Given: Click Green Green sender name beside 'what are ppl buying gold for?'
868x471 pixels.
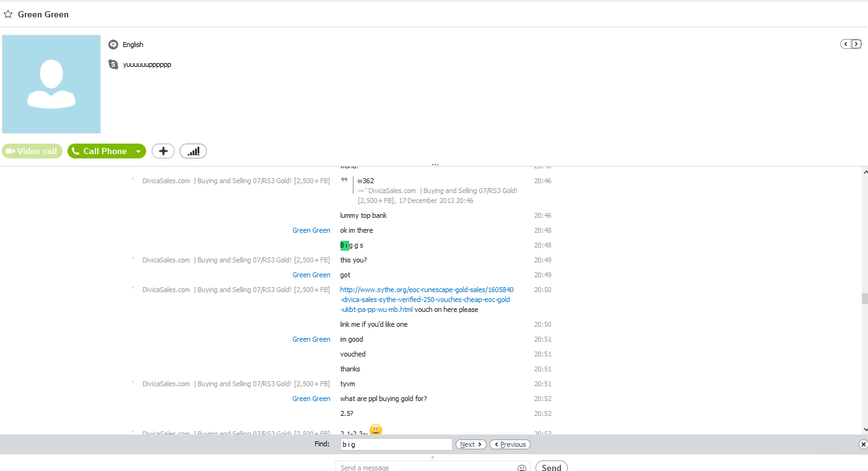Looking at the screenshot, I should (x=311, y=399).
